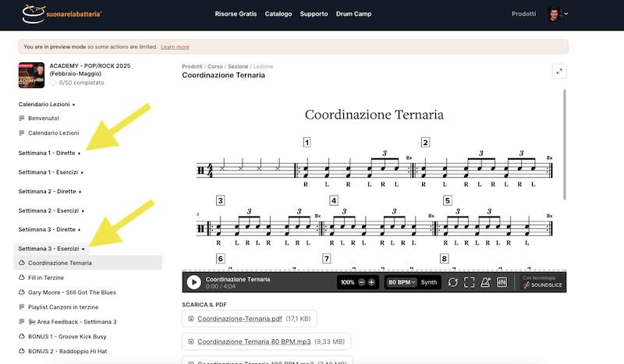Open Gary Moore - Still Got The Blues lesson

coord(72,292)
